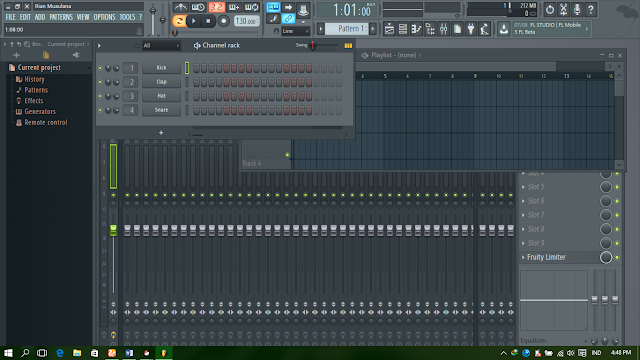The image size is (640, 360).
Task: Click the undo history icon in toolbar
Action: click(x=550, y=9)
